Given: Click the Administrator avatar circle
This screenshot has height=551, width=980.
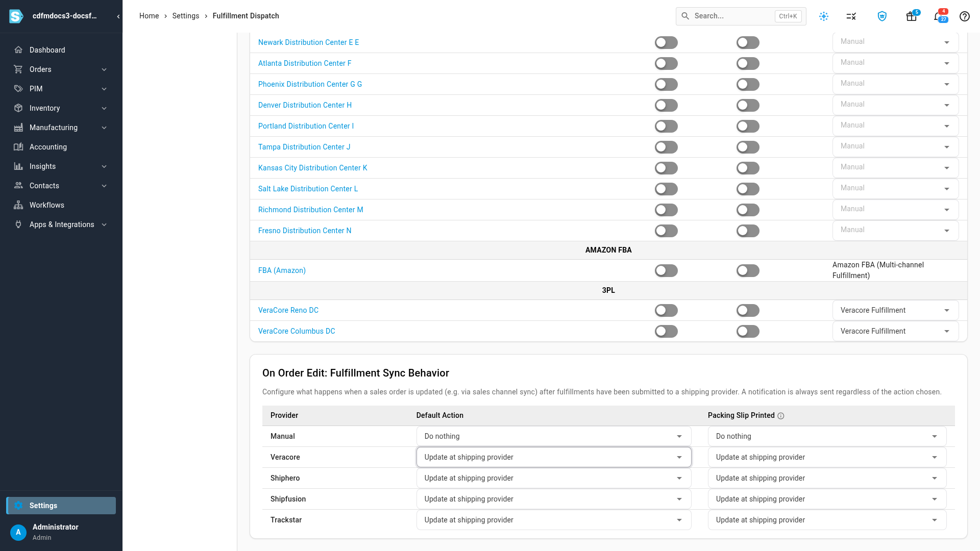Looking at the screenshot, I should tap(18, 532).
